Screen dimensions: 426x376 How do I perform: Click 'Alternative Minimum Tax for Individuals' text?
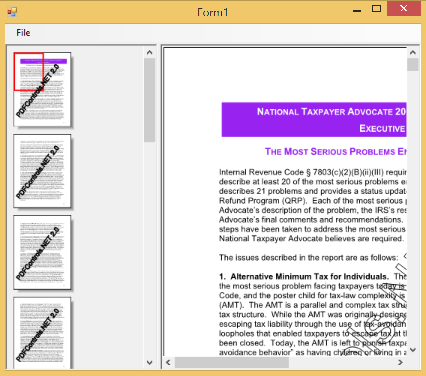pos(309,277)
